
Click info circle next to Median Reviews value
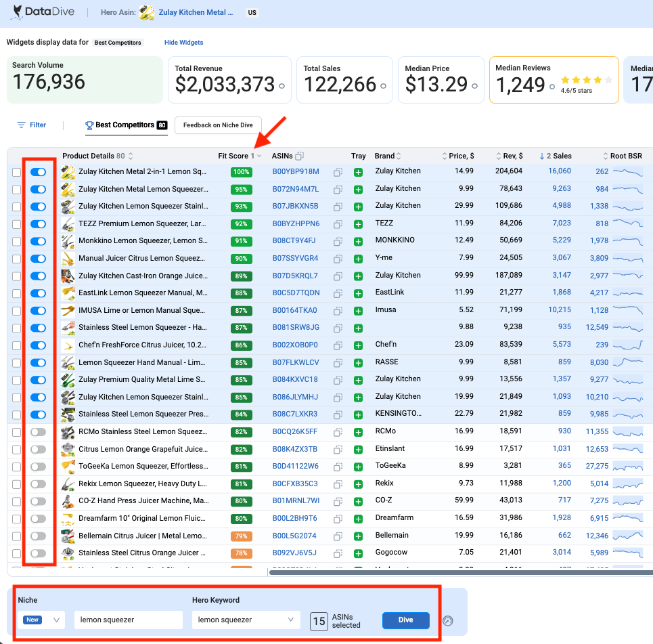pos(552,86)
